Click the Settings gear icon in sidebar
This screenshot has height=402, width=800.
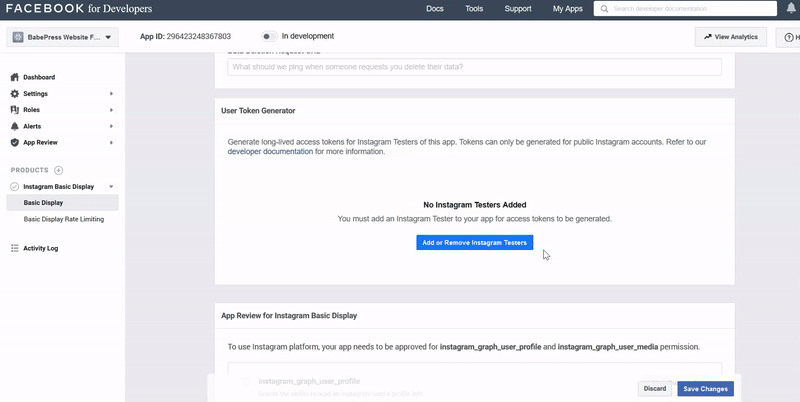14,93
